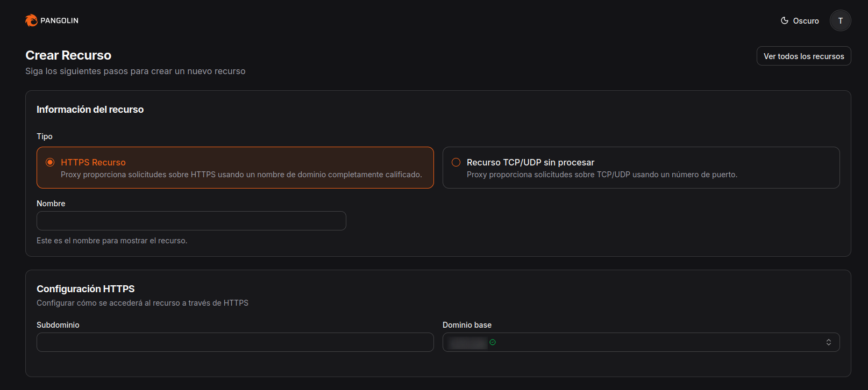
Task: Click the blurred domain value in selector
Action: (468, 343)
